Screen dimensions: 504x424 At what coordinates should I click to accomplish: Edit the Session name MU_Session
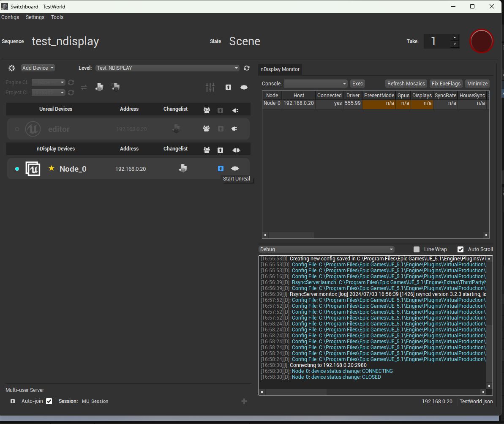click(95, 401)
